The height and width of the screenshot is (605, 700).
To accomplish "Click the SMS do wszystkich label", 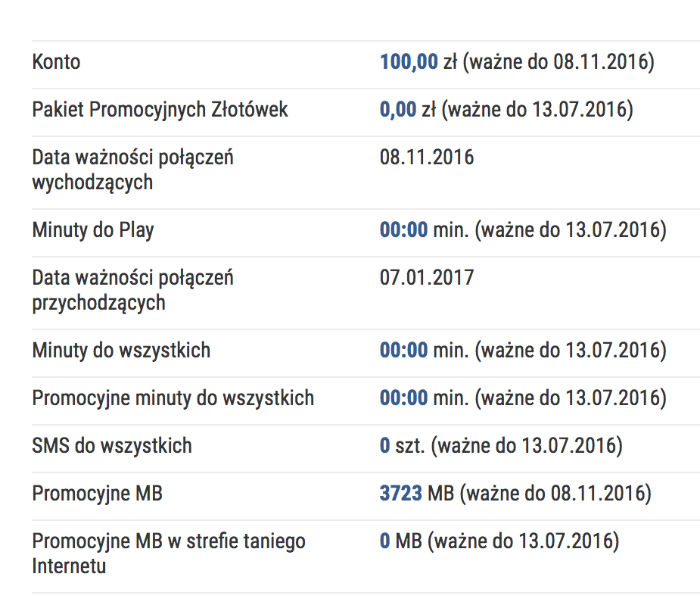I will (112, 446).
